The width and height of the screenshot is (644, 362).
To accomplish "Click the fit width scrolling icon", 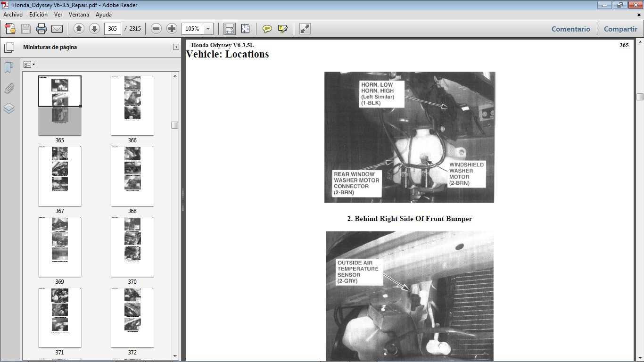I will (x=230, y=29).
